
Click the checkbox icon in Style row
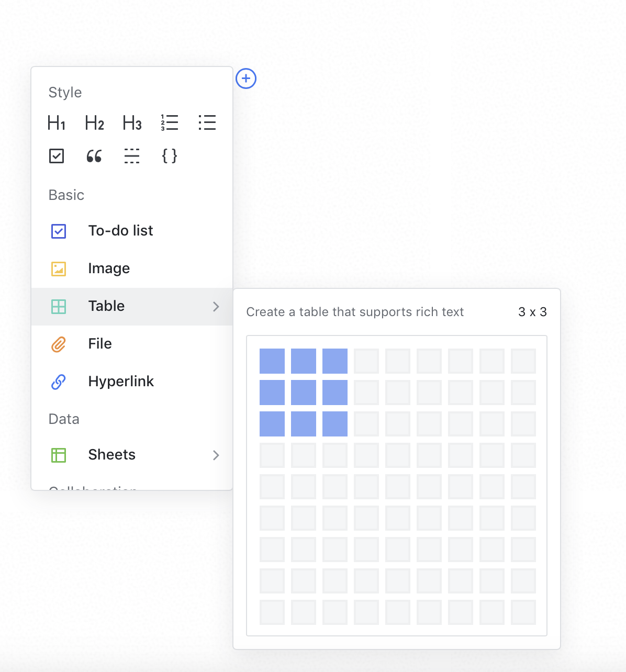tap(57, 156)
